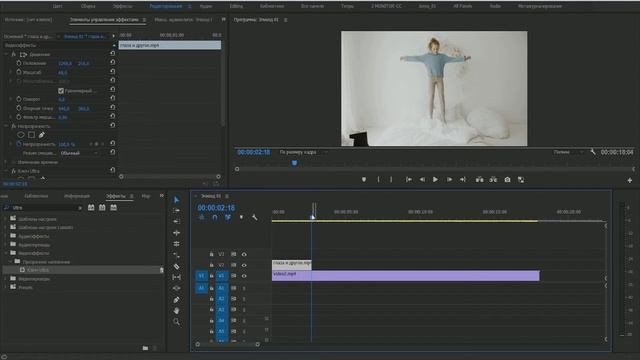
Task: Open playback resolution dropdown
Action: point(568,152)
